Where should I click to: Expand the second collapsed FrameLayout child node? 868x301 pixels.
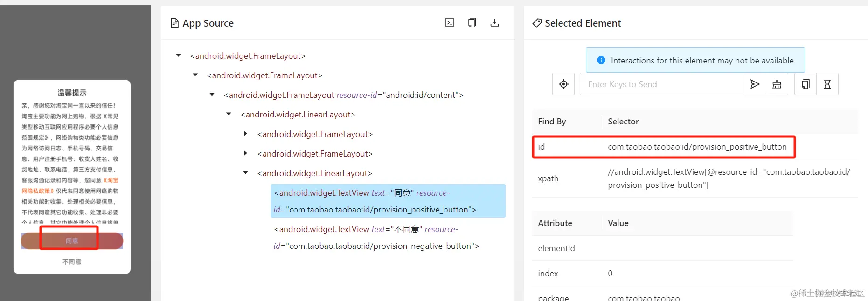(x=245, y=153)
